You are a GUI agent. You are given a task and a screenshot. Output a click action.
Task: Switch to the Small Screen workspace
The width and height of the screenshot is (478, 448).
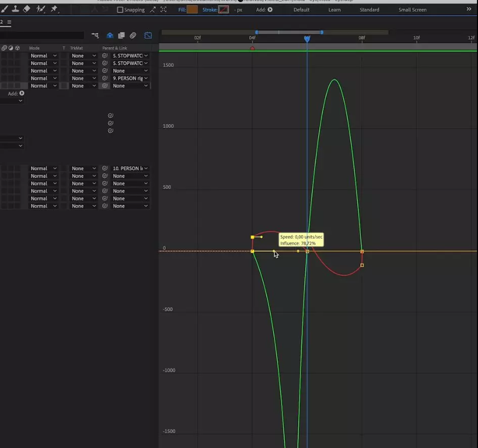click(x=412, y=10)
